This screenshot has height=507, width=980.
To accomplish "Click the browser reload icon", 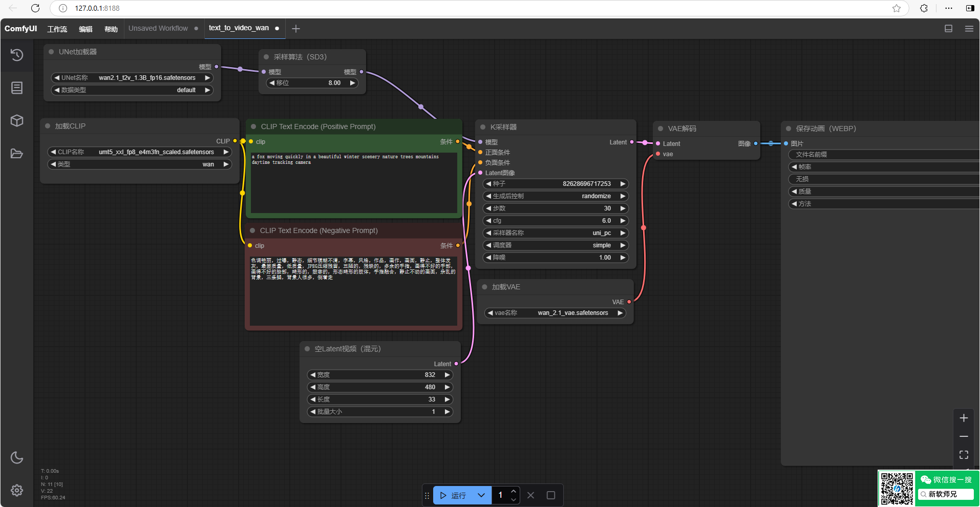I will click(35, 8).
